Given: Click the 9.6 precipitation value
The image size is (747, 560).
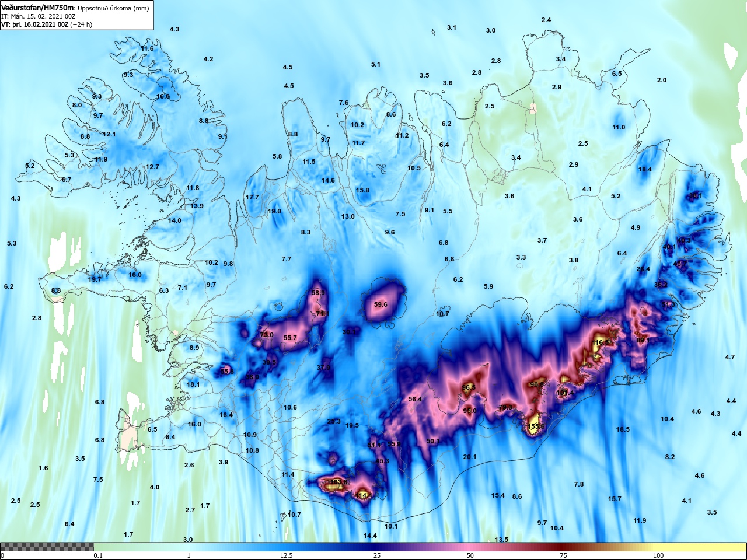Looking at the screenshot, I should (x=390, y=232).
